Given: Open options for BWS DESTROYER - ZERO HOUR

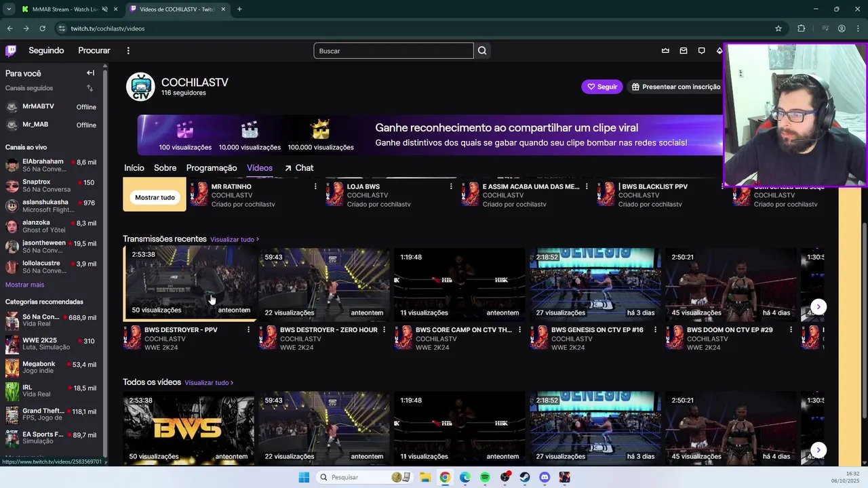Looking at the screenshot, I should pyautogui.click(x=384, y=329).
